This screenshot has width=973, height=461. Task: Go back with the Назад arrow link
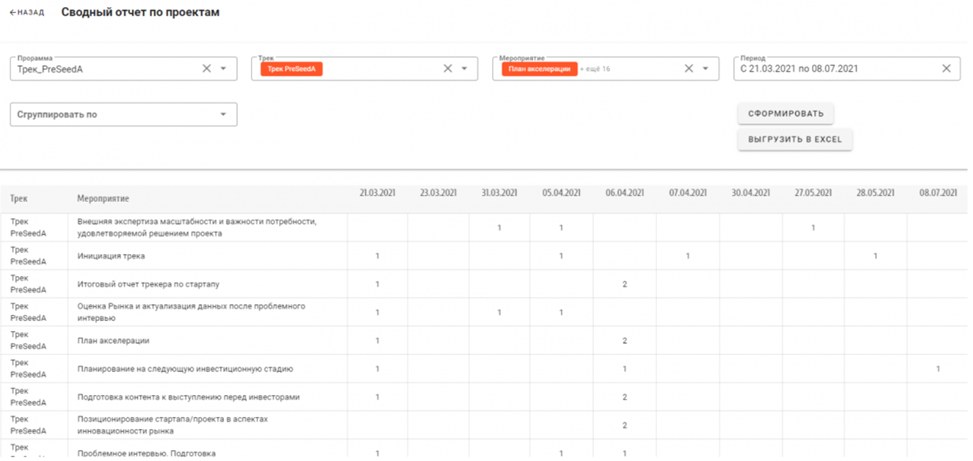click(x=27, y=12)
